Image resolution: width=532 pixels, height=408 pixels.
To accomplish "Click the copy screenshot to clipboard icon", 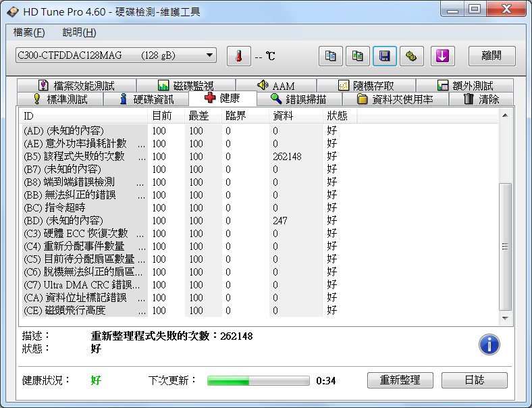I will click(358, 56).
